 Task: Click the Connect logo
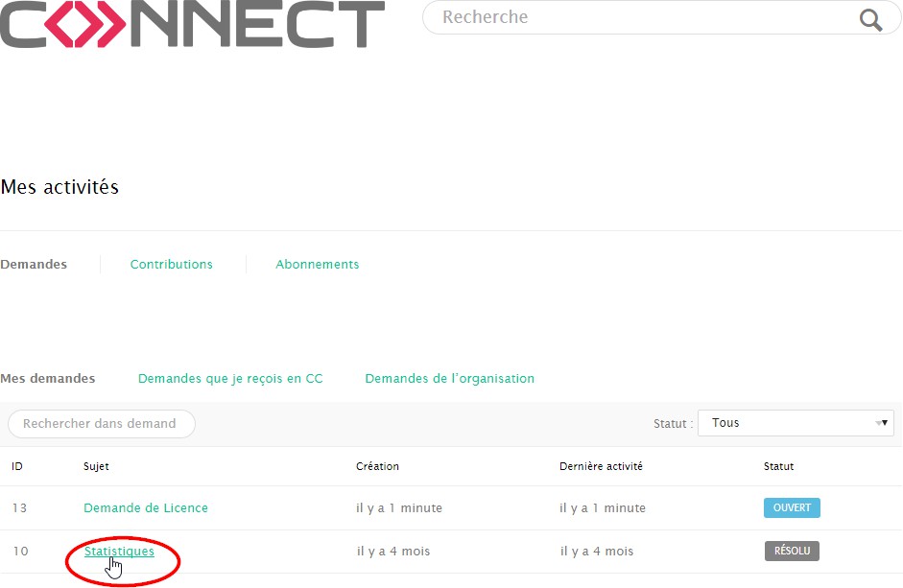[x=192, y=24]
